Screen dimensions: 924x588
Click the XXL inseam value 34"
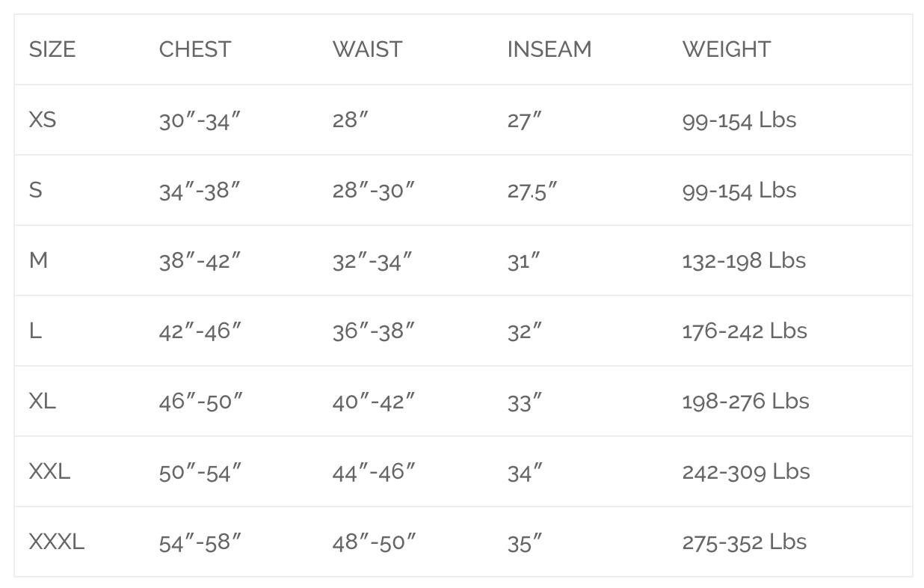524,471
